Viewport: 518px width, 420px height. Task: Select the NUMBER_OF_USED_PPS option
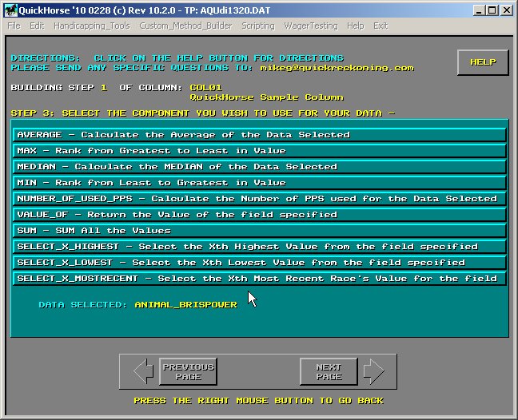pos(260,199)
